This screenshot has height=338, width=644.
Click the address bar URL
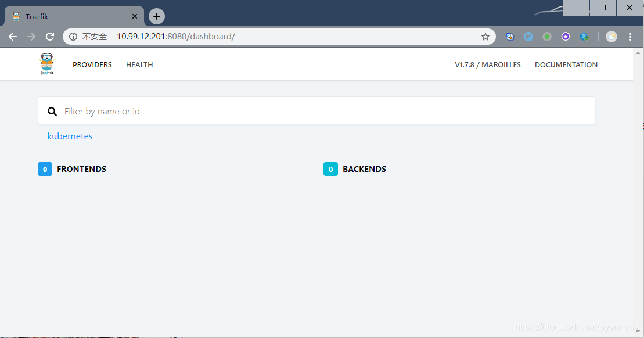[x=176, y=37]
